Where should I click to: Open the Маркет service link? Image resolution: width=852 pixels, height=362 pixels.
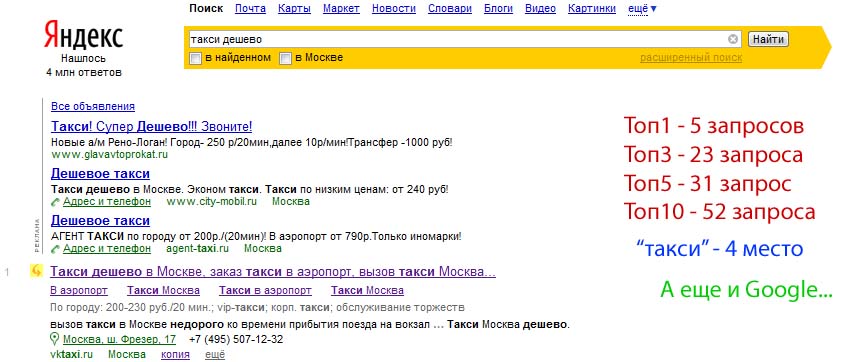click(x=341, y=8)
